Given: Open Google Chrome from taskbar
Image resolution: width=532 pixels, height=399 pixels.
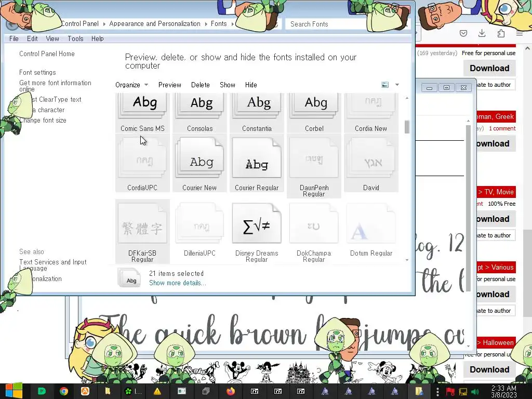Looking at the screenshot, I should click(x=63, y=392).
